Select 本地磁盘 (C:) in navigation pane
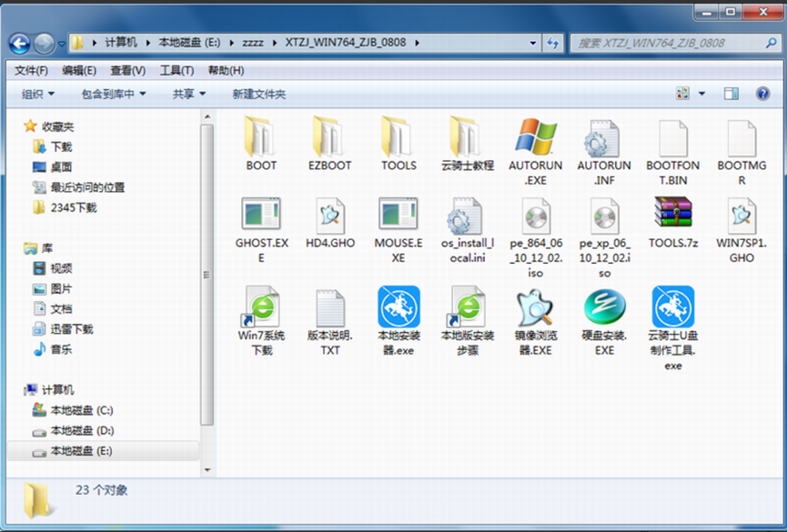Screen dimensions: 787x532 click(x=81, y=410)
